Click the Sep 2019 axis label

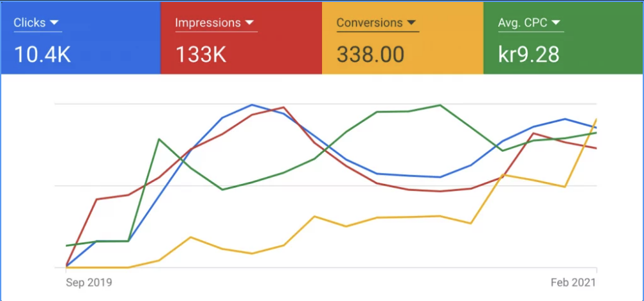pyautogui.click(x=89, y=282)
